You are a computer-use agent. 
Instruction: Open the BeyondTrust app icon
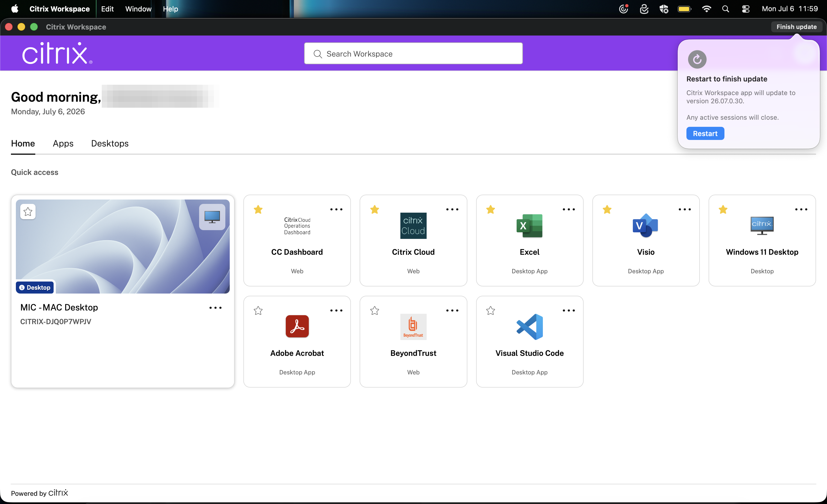coord(413,327)
